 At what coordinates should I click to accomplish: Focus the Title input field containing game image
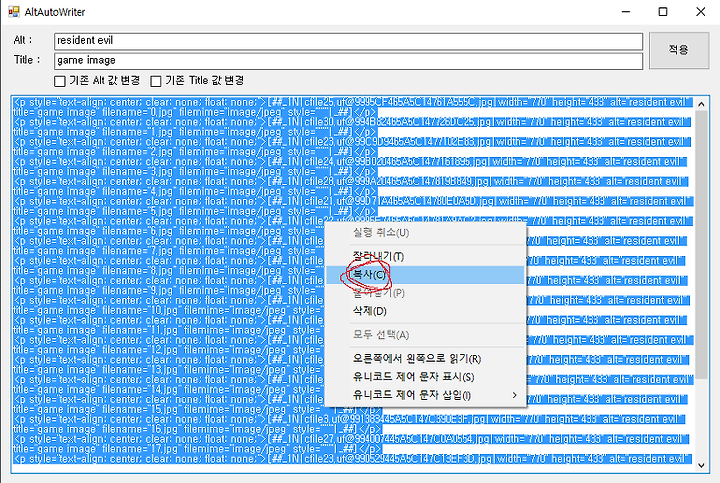coord(348,61)
